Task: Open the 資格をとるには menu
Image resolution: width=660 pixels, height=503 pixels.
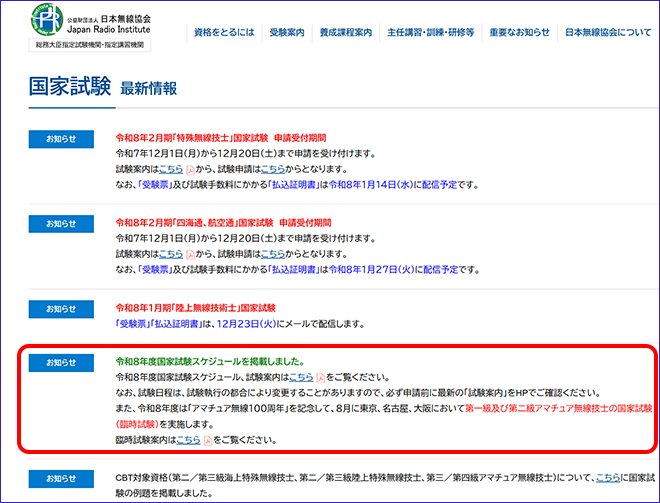Action: tap(223, 33)
